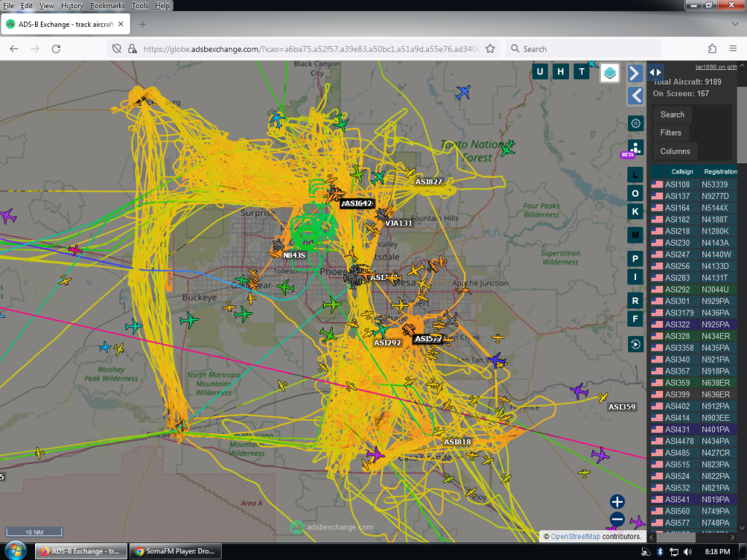The width and height of the screenshot is (747, 560).
Task: Focus the browser Search field
Action: [x=583, y=49]
